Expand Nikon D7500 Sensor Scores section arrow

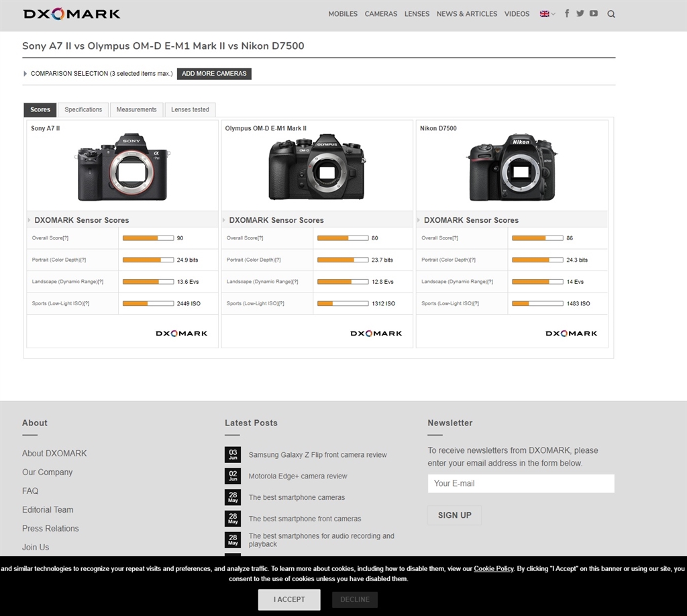(419, 220)
